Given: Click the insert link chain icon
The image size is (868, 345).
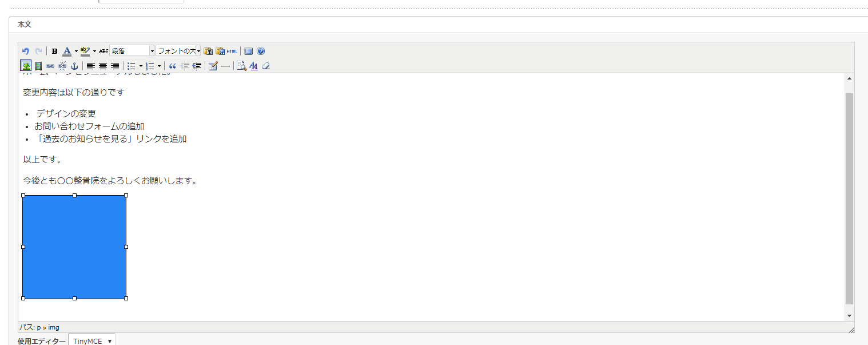Looking at the screenshot, I should [x=50, y=66].
